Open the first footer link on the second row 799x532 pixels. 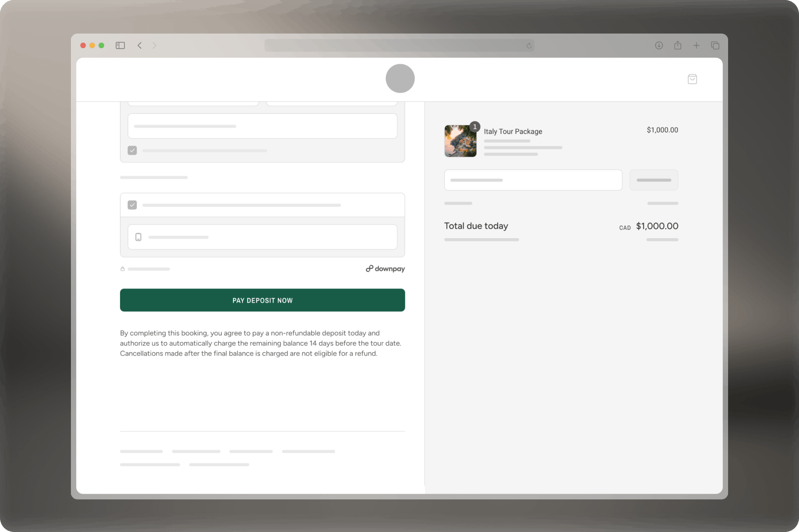pos(150,465)
